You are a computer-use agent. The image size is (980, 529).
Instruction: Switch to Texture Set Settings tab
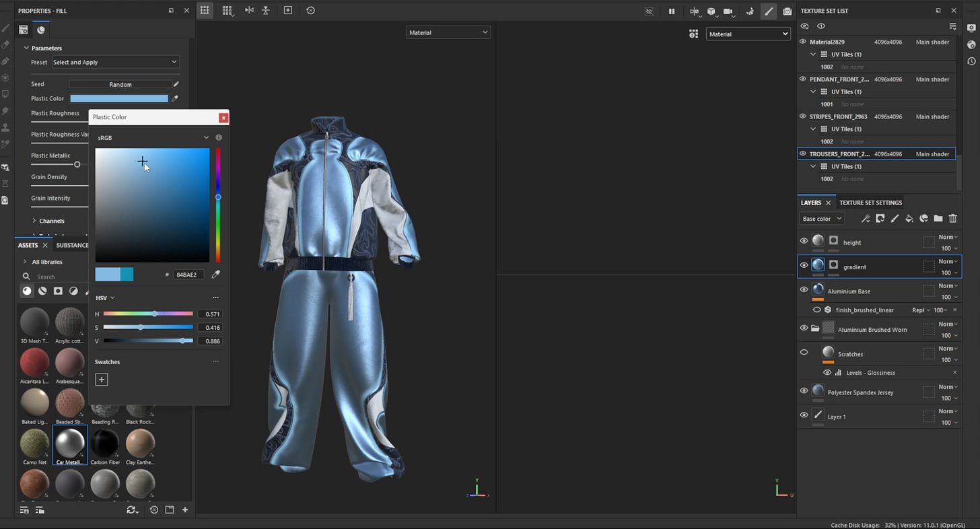(870, 203)
